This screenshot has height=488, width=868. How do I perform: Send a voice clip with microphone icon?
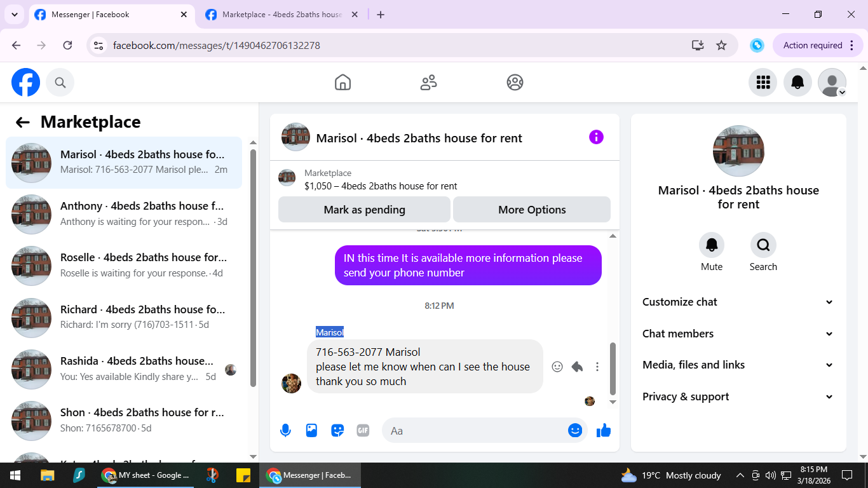(286, 431)
